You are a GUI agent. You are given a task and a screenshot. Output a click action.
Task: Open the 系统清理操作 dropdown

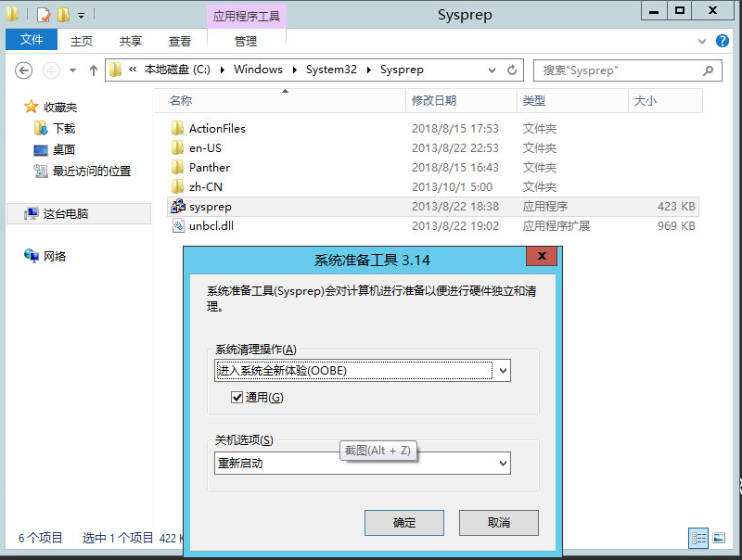pyautogui.click(x=503, y=371)
